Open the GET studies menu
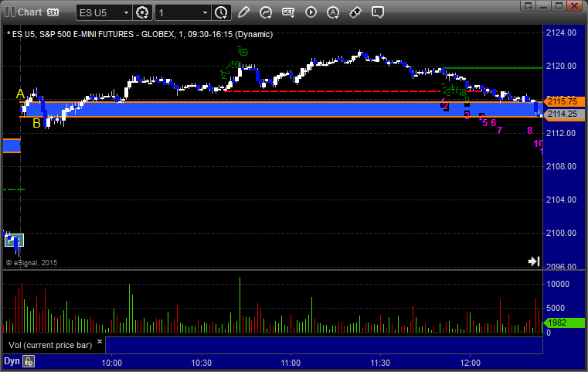This screenshot has height=372, width=588. point(288,12)
